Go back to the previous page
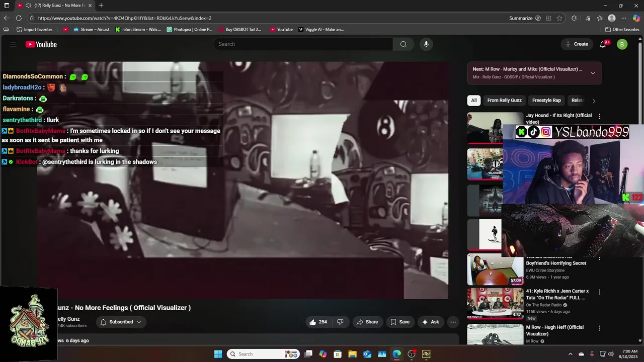This screenshot has width=644, height=362. [x=7, y=18]
